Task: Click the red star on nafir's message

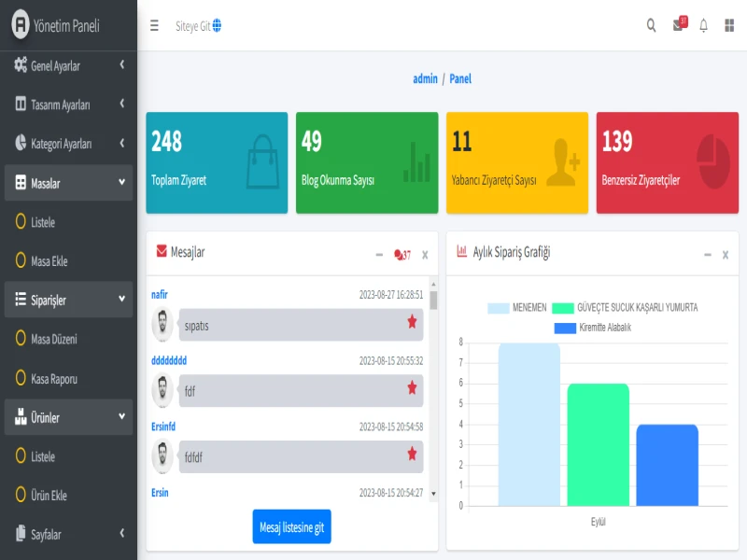Action: coord(412,322)
